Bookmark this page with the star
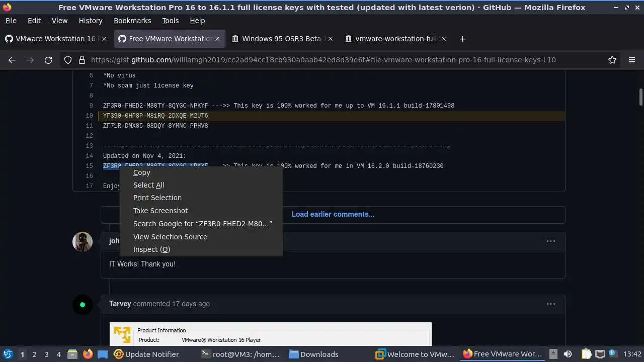 612,60
